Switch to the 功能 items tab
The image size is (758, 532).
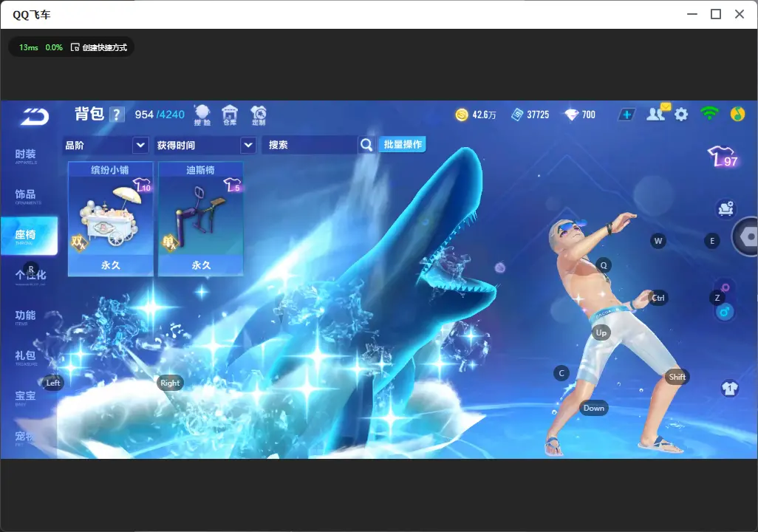click(26, 317)
